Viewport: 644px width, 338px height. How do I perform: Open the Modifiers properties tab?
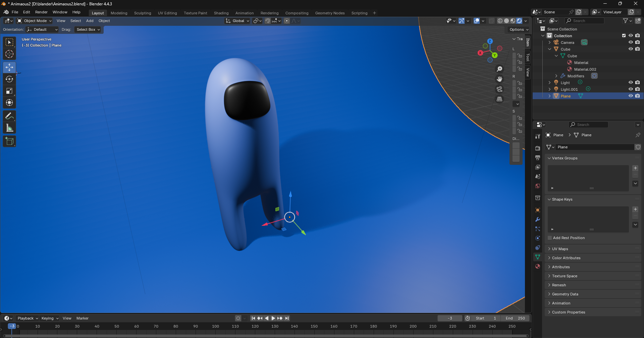[x=538, y=219]
